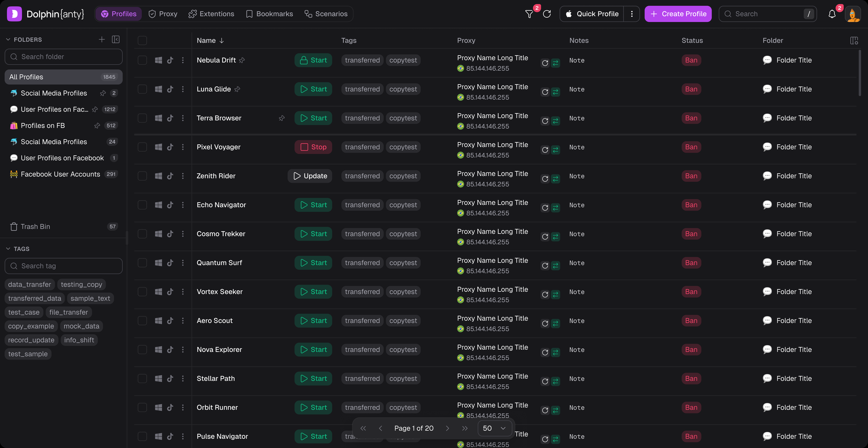Viewport: 868px width, 448px height.
Task: Check the Pixel Voyager row checkbox
Action: tap(142, 147)
